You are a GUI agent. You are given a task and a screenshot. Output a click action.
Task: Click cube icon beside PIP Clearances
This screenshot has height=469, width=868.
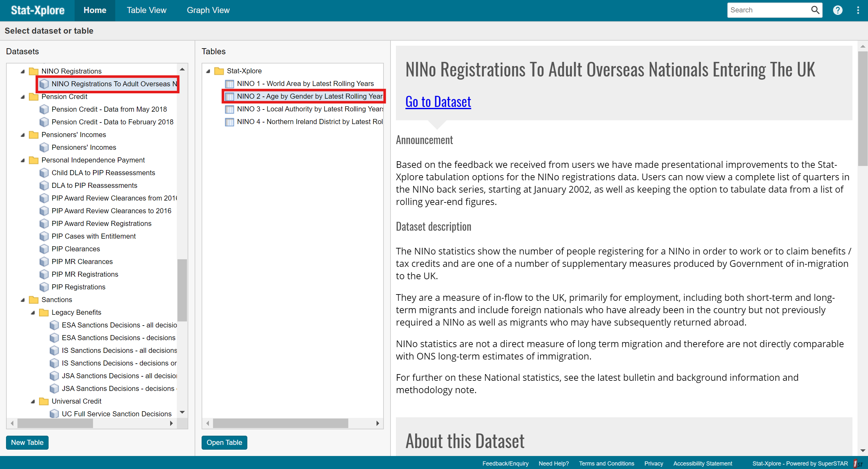44,249
